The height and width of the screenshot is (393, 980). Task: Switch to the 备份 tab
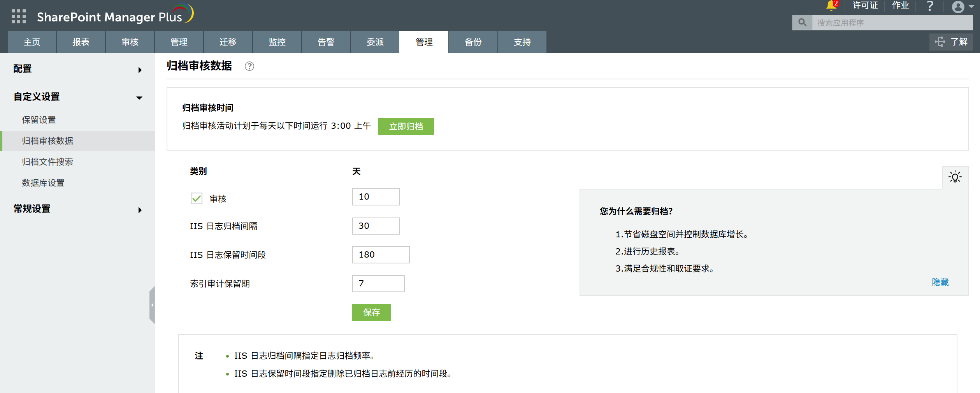click(x=473, y=42)
